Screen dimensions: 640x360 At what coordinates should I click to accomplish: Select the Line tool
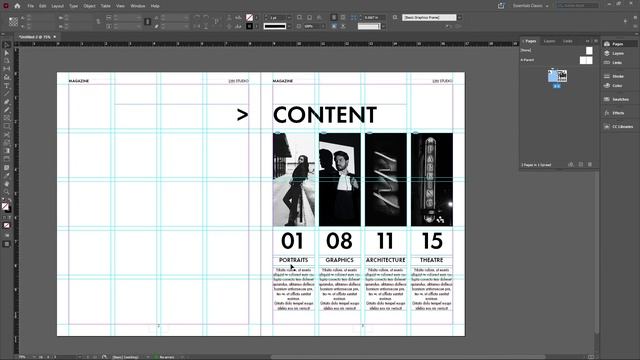click(7, 93)
